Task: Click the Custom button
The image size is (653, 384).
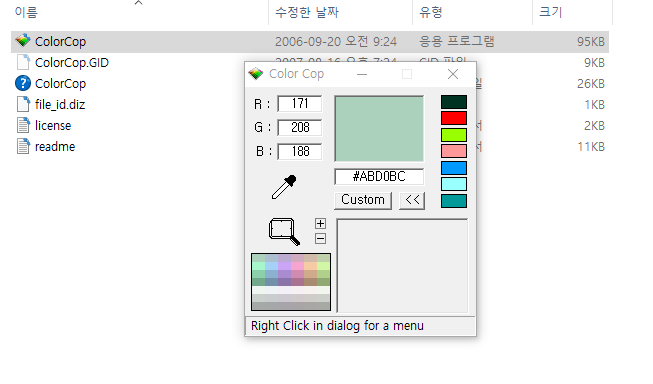Action: (x=363, y=200)
